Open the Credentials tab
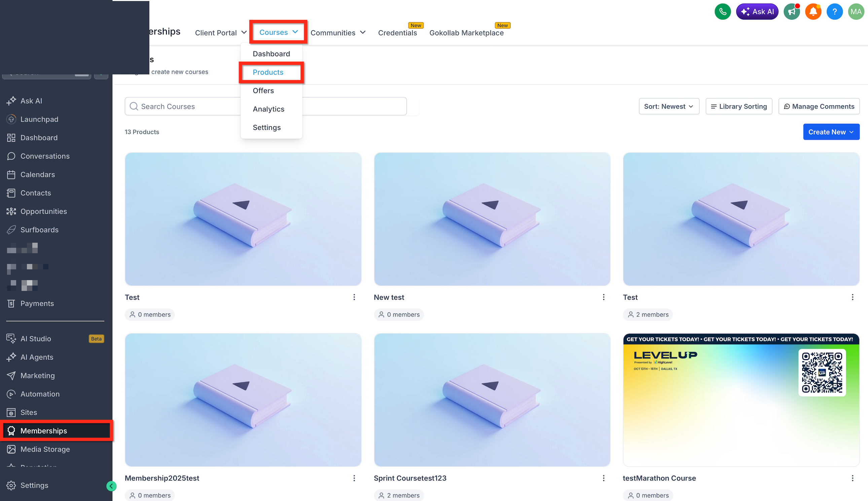This screenshot has width=868, height=501. click(x=397, y=33)
